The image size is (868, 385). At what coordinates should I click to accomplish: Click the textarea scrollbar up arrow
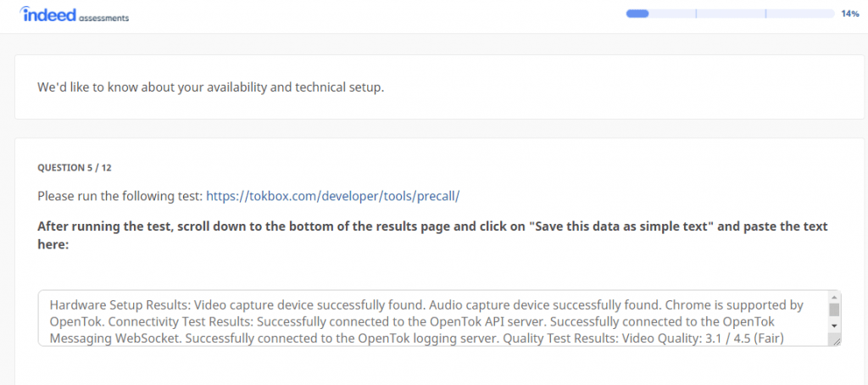[834, 298]
